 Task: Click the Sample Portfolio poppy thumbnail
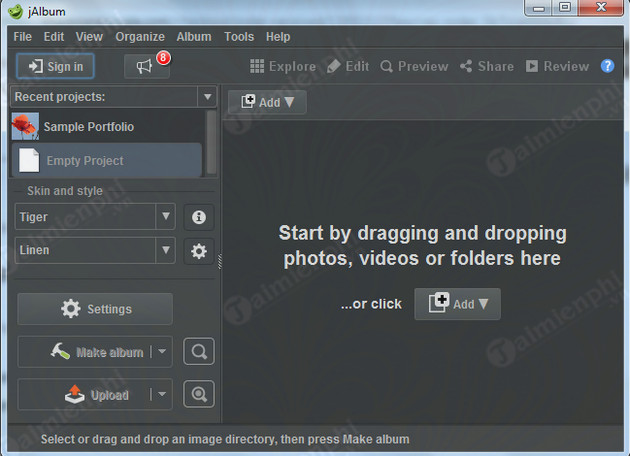click(x=25, y=126)
